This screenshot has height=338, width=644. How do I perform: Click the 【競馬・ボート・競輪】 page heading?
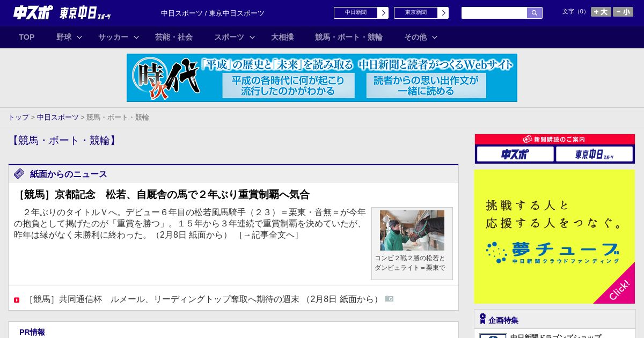(x=64, y=141)
